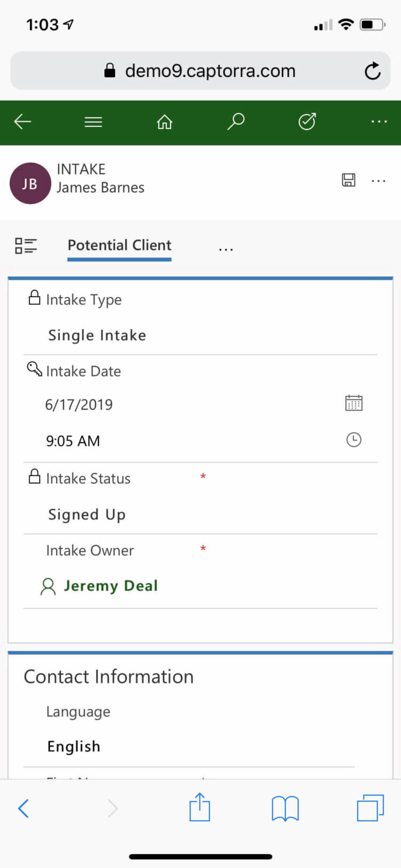Go to the Home icon
The image size is (401, 868).
(165, 122)
